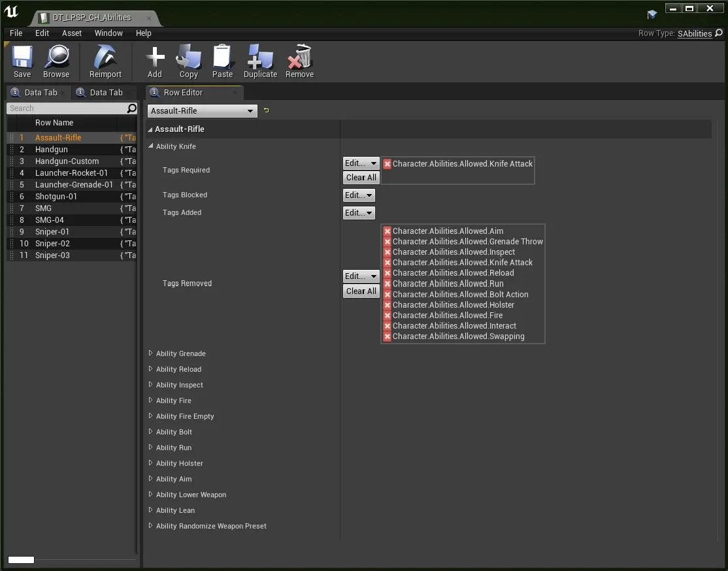728x571 pixels.
Task: Remove the Allowed.Swapping tag via red X
Action: [388, 336]
